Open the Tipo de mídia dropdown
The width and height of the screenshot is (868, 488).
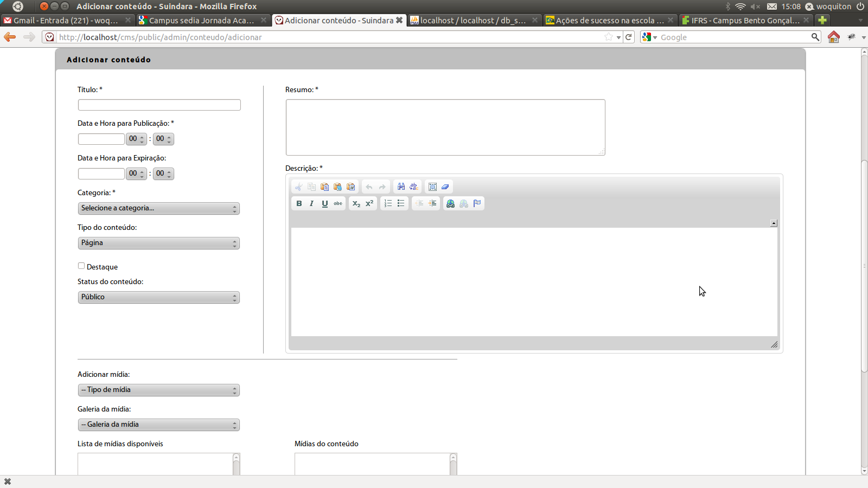[x=158, y=390]
